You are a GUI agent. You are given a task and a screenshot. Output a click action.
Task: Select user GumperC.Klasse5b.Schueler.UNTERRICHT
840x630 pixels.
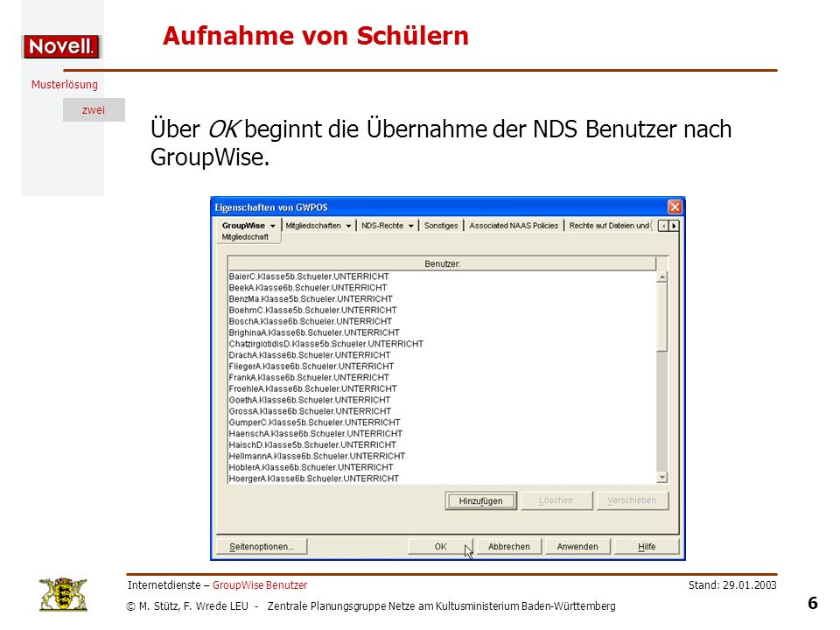314,423
